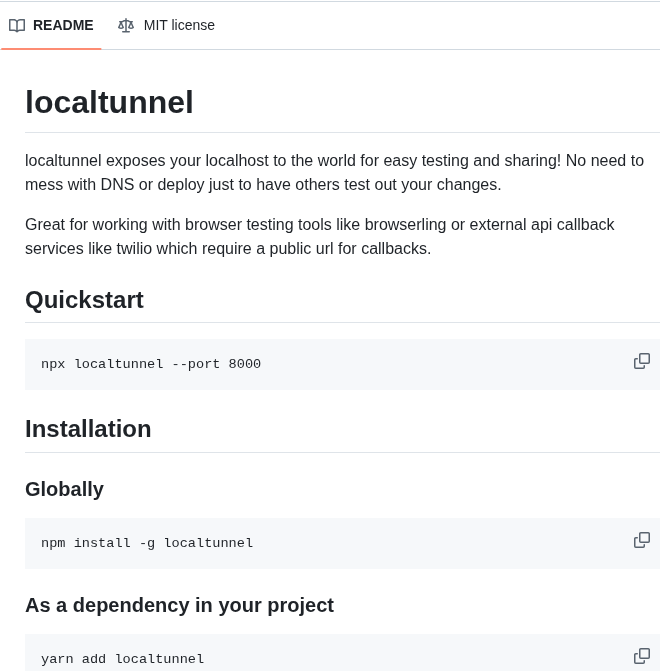Click the 'yarn add localtunnel' code

click(122, 659)
